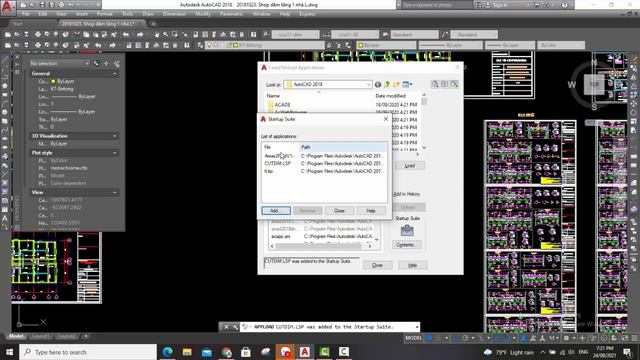Click the New drawing icon in Standard toolbar

coord(8,35)
